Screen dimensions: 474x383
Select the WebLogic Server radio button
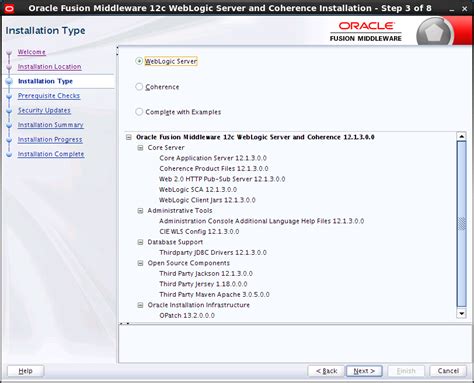139,61
